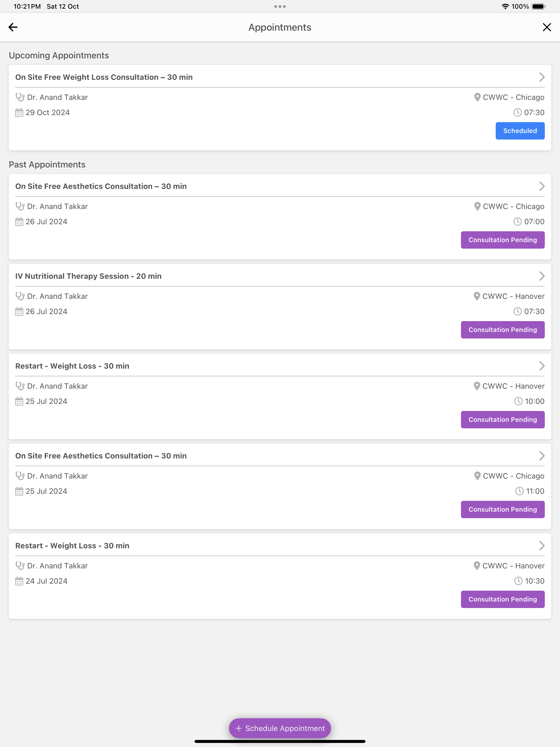The width and height of the screenshot is (560, 747).
Task: Tap the blue Scheduled status button
Action: (520, 131)
